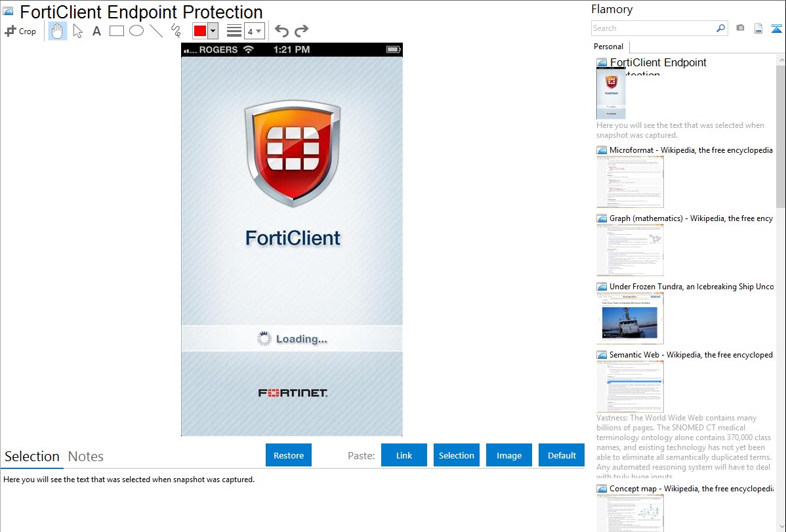This screenshot has width=786, height=532.
Task: Paste as Link button
Action: (404, 455)
